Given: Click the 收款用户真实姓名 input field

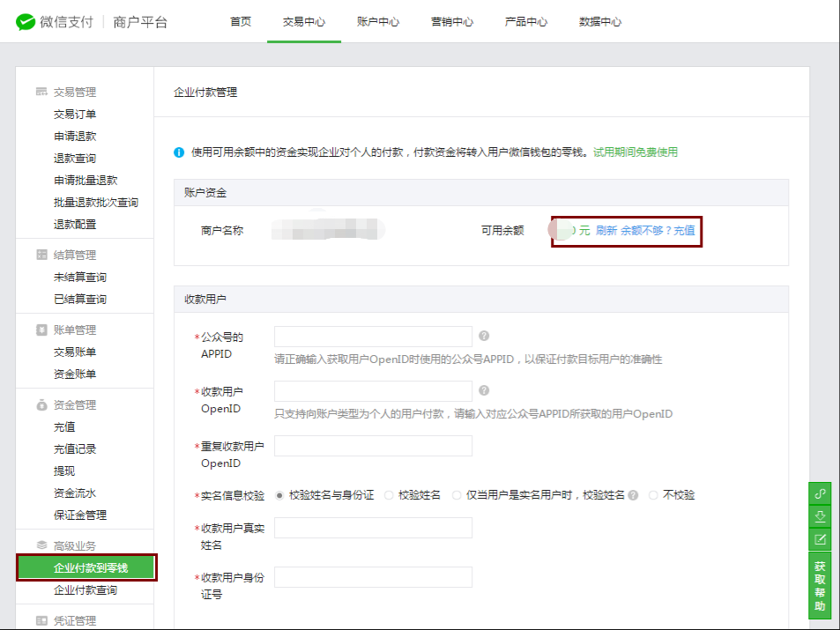Looking at the screenshot, I should pos(373,528).
